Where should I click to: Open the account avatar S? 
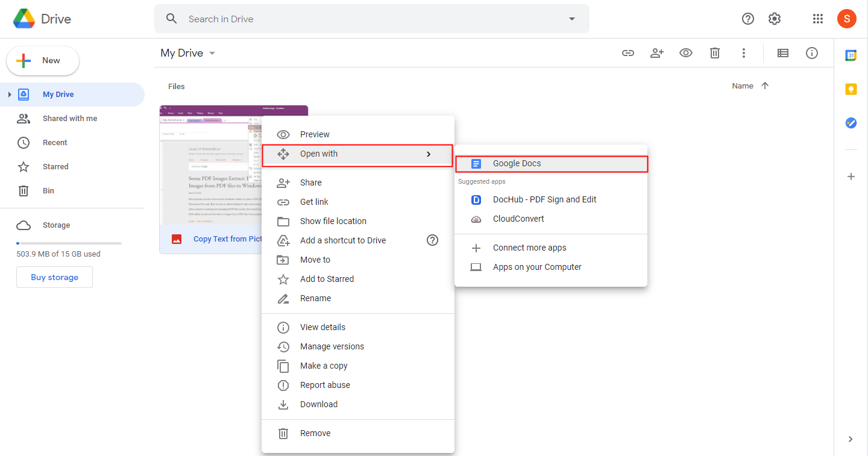[846, 19]
